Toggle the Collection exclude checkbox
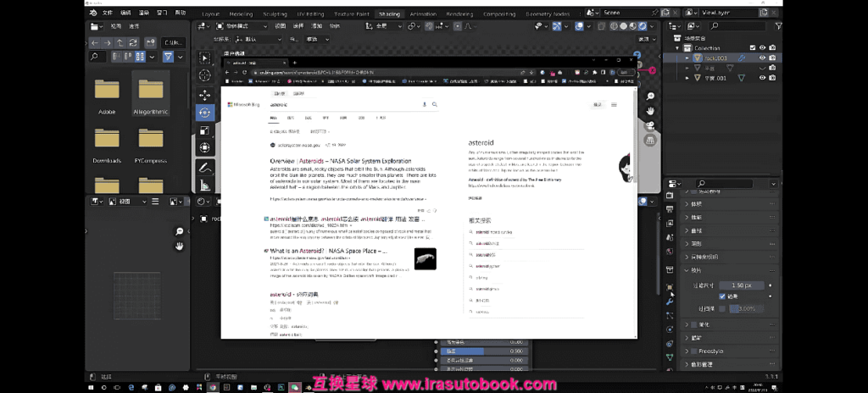Image resolution: width=868 pixels, height=393 pixels. tap(753, 47)
